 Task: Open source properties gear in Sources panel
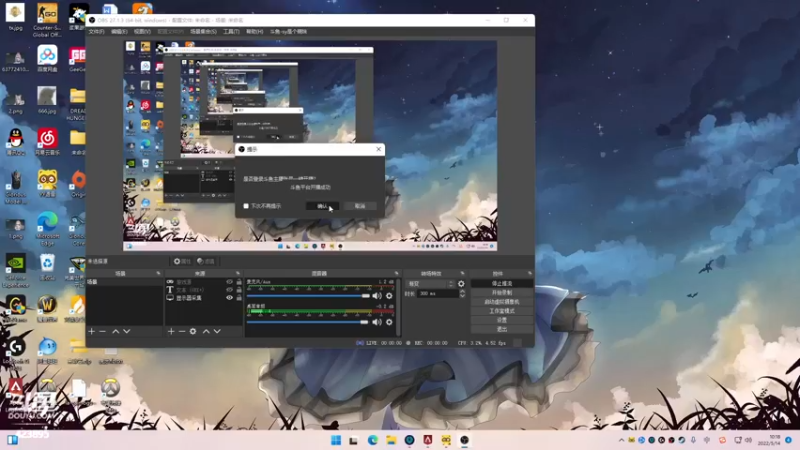point(193,332)
